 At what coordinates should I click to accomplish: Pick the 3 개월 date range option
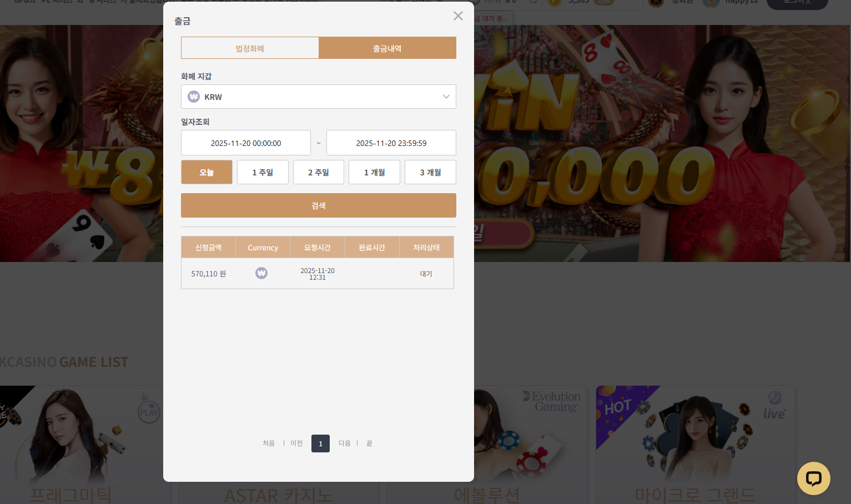point(430,172)
